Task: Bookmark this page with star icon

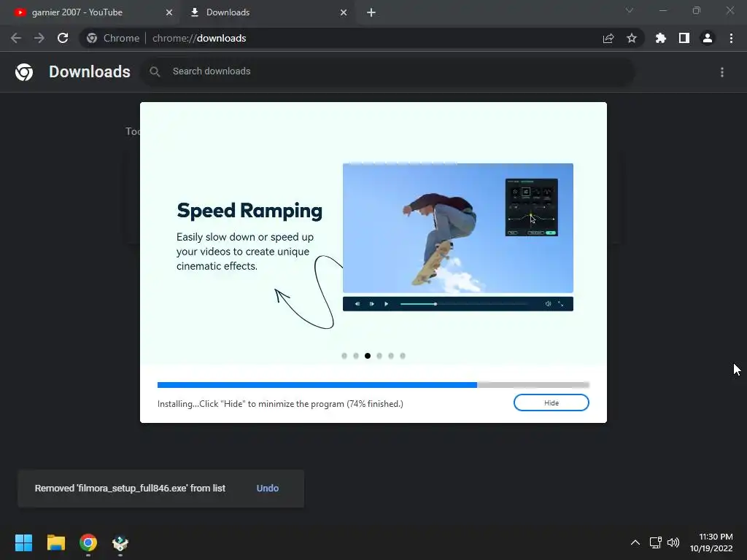Action: click(632, 38)
